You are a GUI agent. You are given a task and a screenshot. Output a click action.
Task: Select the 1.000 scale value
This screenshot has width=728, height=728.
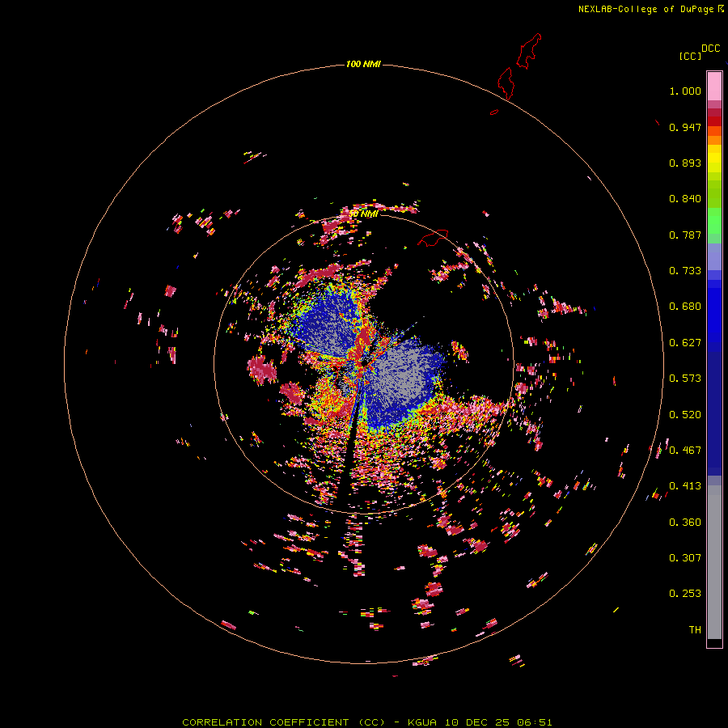coord(685,91)
